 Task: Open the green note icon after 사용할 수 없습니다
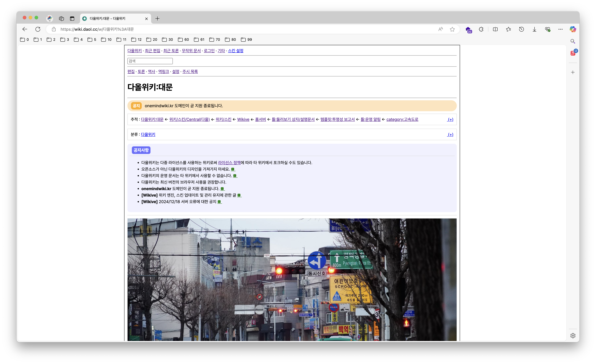tap(235, 176)
